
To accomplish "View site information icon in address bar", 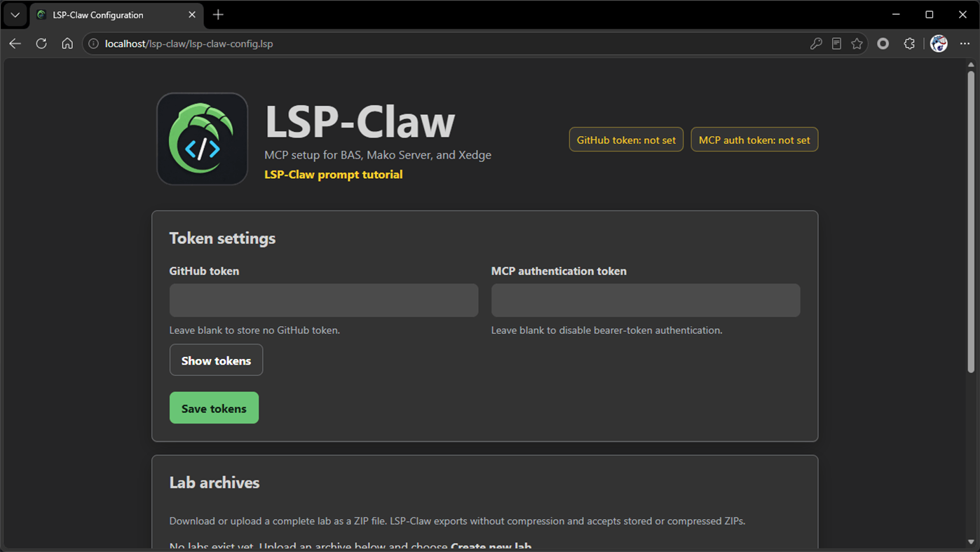I will [93, 43].
